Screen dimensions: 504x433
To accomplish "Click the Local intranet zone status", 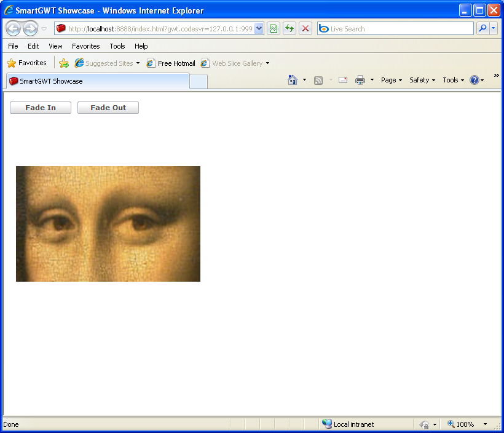I will pyautogui.click(x=348, y=424).
